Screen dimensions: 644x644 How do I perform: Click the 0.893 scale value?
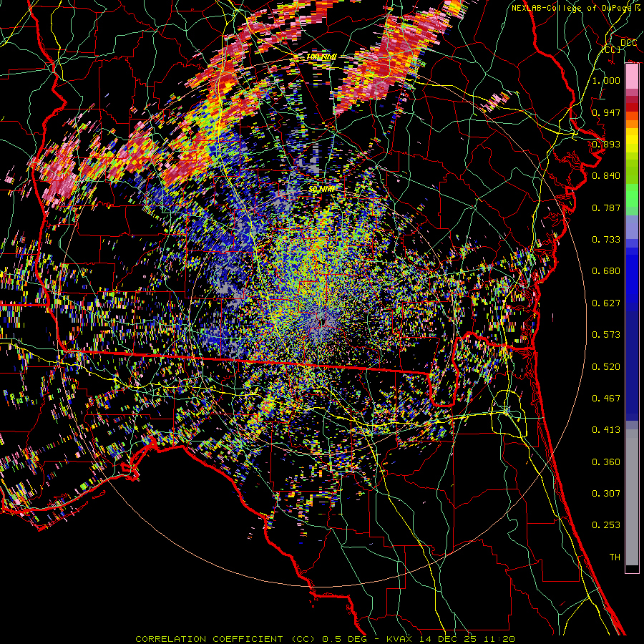point(606,144)
